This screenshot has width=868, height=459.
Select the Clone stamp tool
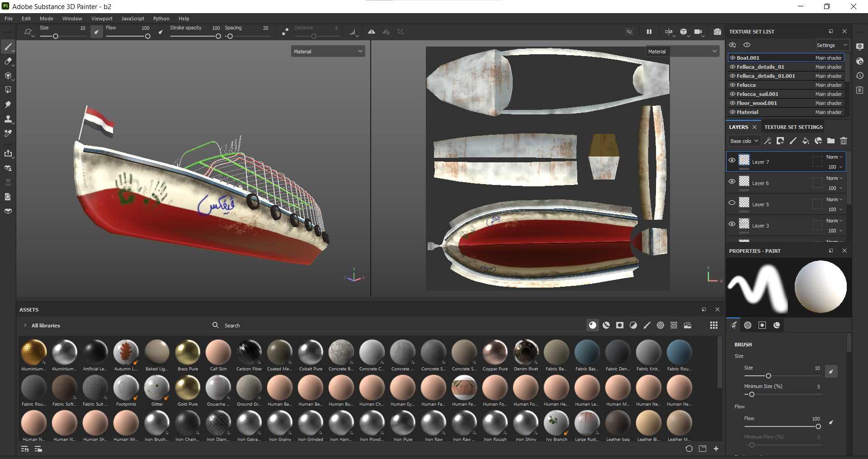8,119
